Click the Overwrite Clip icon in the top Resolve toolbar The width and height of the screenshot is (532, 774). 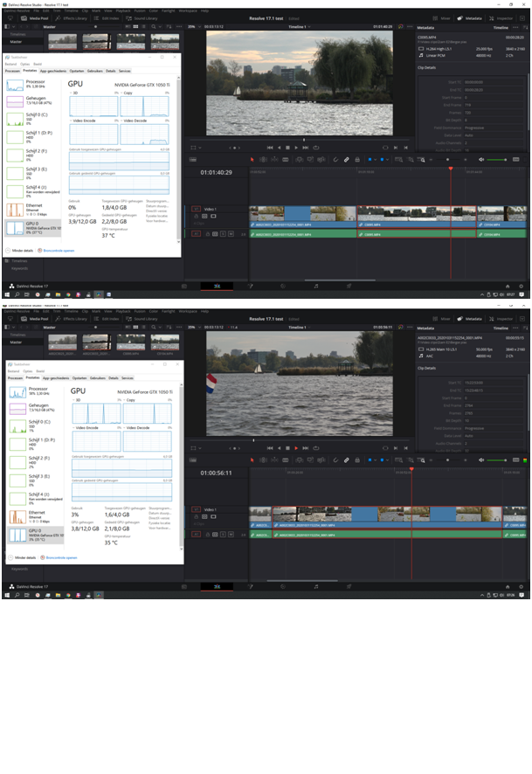click(310, 160)
